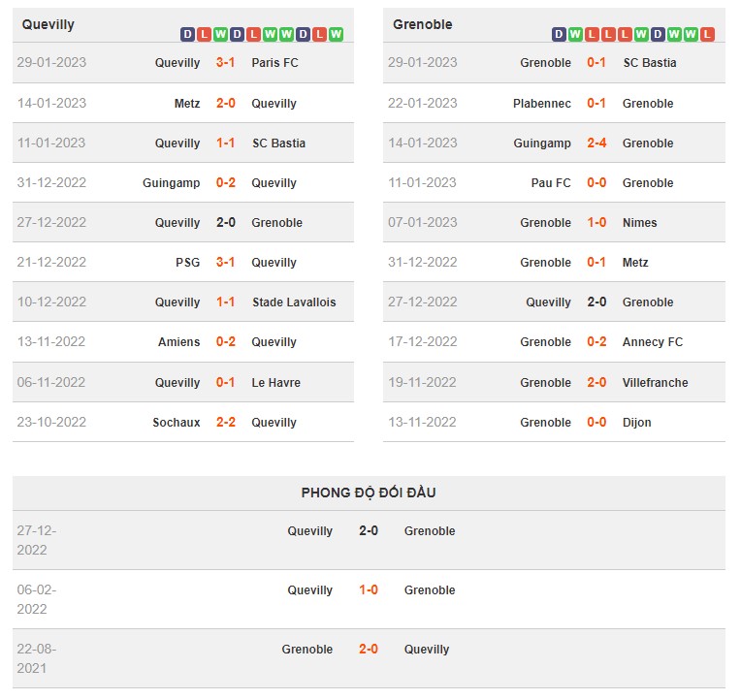This screenshot has height=700, width=741.
Task: Open the Quevilly team header
Action: (48, 24)
